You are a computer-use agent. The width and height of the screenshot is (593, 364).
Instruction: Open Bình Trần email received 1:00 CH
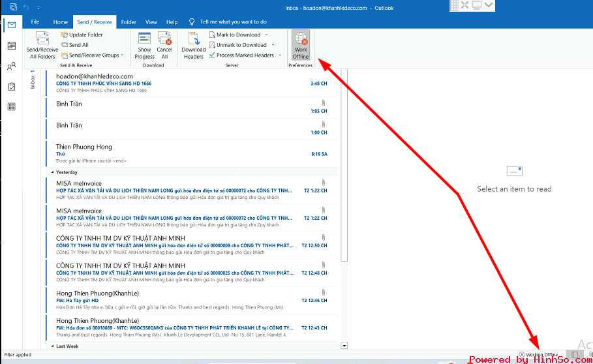click(x=192, y=129)
